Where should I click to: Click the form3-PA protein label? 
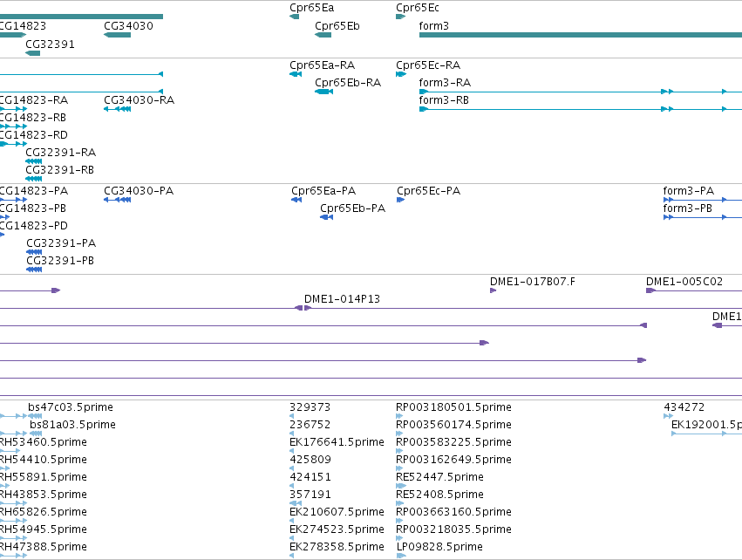tap(689, 191)
